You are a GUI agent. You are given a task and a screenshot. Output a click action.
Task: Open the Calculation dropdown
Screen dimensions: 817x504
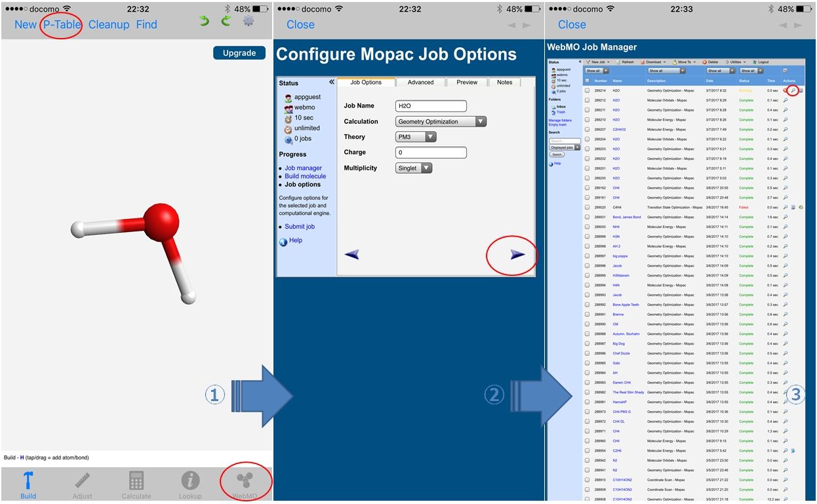441,121
